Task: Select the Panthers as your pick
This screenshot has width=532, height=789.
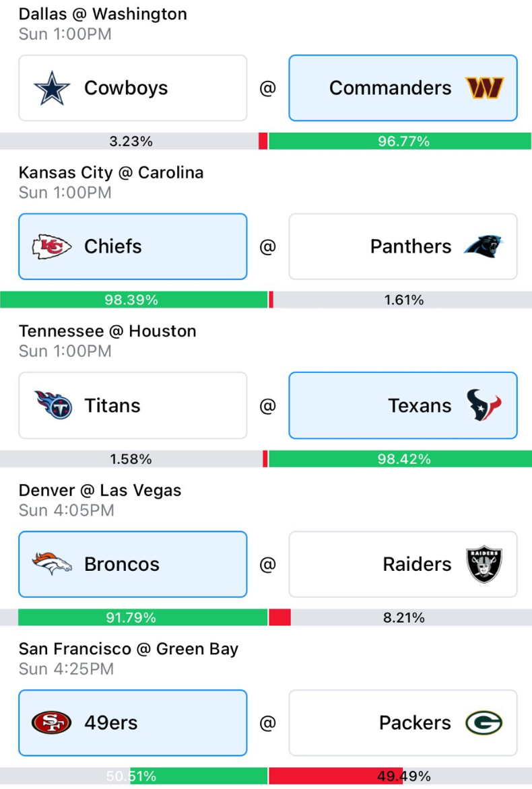Action: coord(403,246)
